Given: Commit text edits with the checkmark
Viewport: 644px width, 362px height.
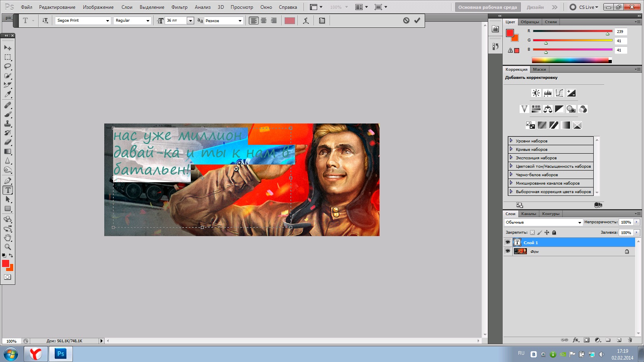Looking at the screenshot, I should [417, 21].
